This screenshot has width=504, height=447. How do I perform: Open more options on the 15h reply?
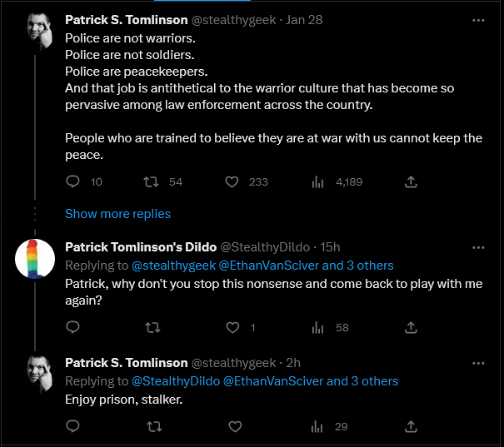pos(478,247)
